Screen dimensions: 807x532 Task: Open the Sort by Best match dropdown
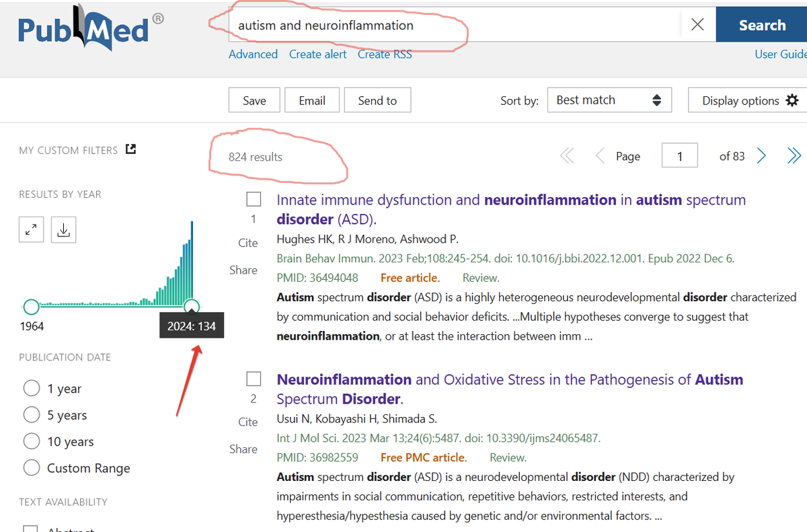point(609,100)
